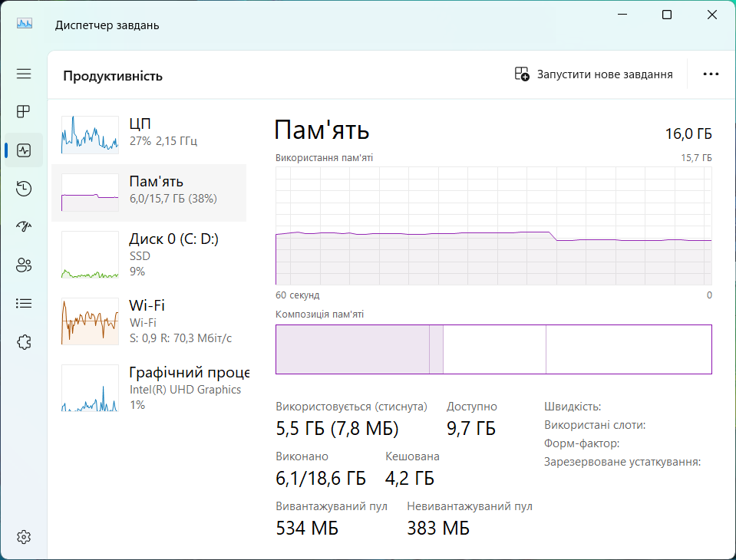Click the in-use segment of memory composition
Screen dimensions: 736x560
[351, 349]
